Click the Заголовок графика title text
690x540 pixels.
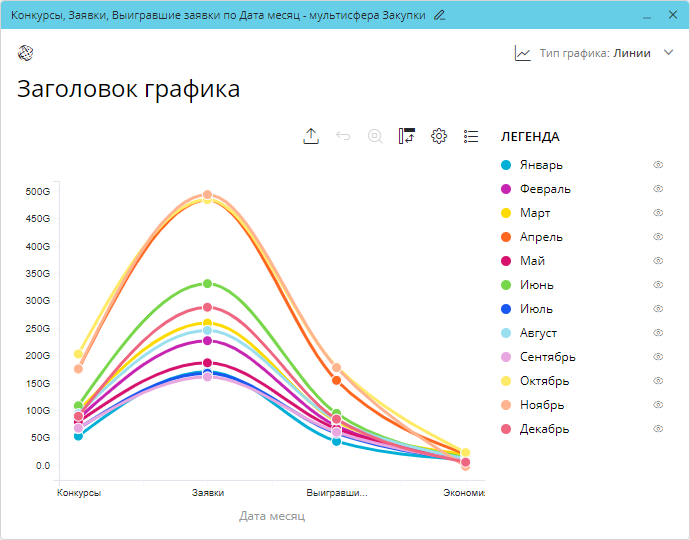[x=129, y=89]
